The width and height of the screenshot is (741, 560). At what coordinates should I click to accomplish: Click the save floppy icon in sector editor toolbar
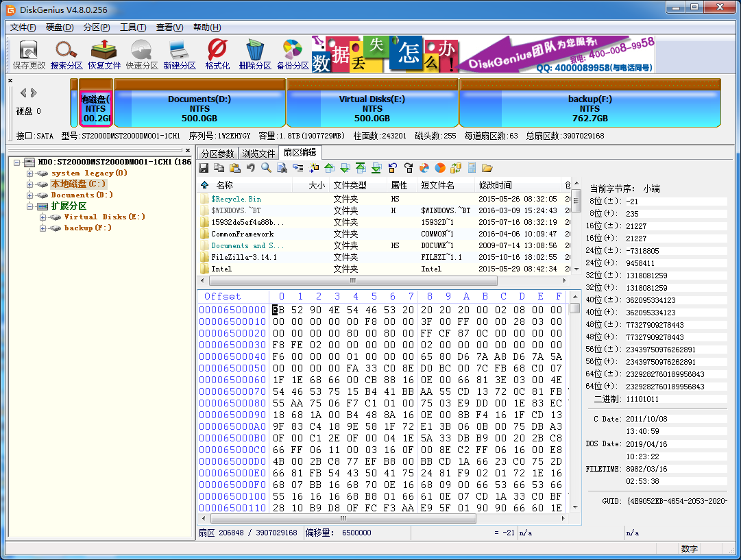204,168
